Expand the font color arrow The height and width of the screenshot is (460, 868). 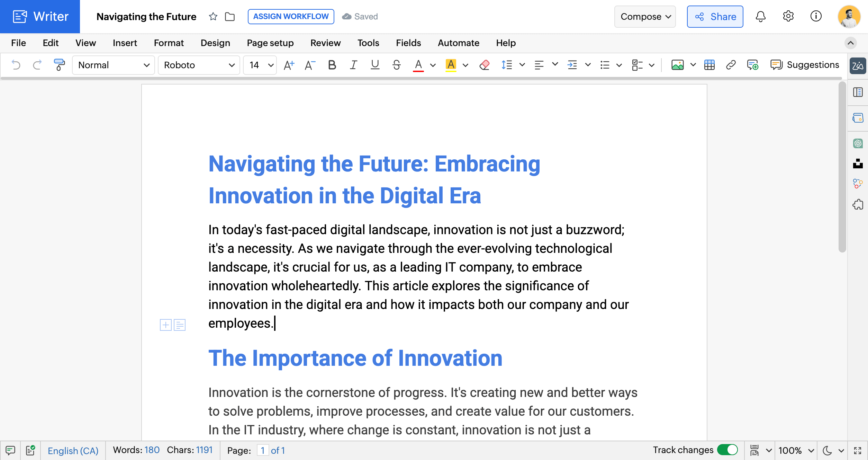pos(433,65)
